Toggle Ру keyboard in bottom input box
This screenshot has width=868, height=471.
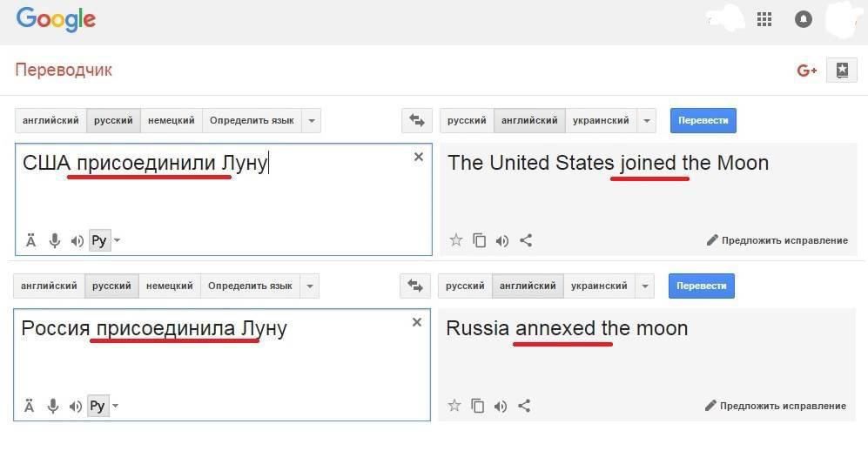[98, 406]
